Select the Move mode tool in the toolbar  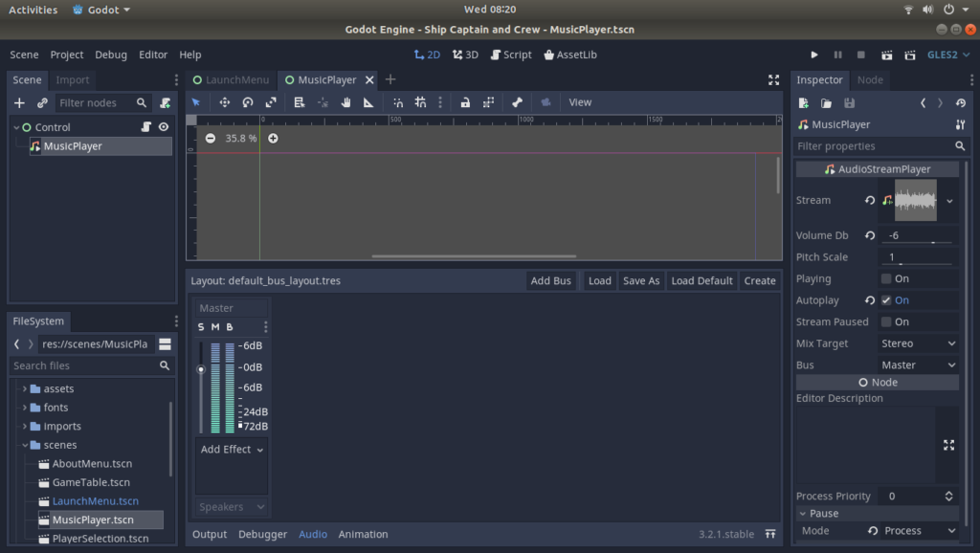coord(225,102)
